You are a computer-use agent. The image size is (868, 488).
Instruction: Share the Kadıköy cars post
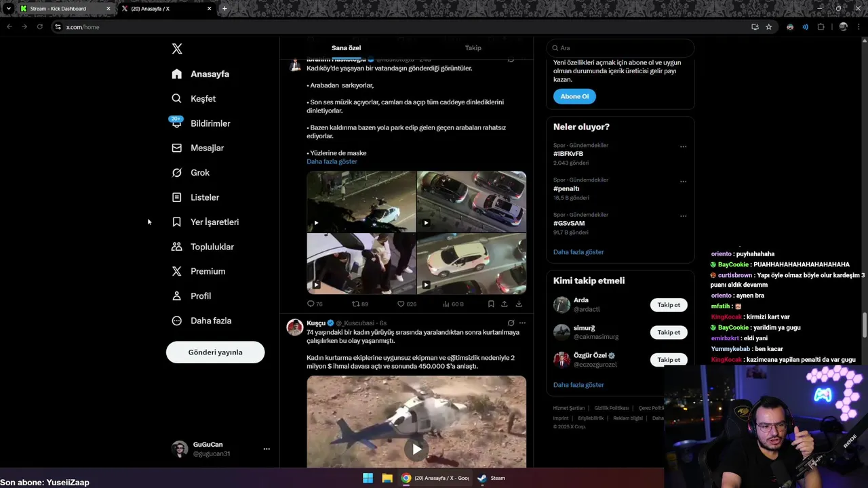(x=505, y=304)
